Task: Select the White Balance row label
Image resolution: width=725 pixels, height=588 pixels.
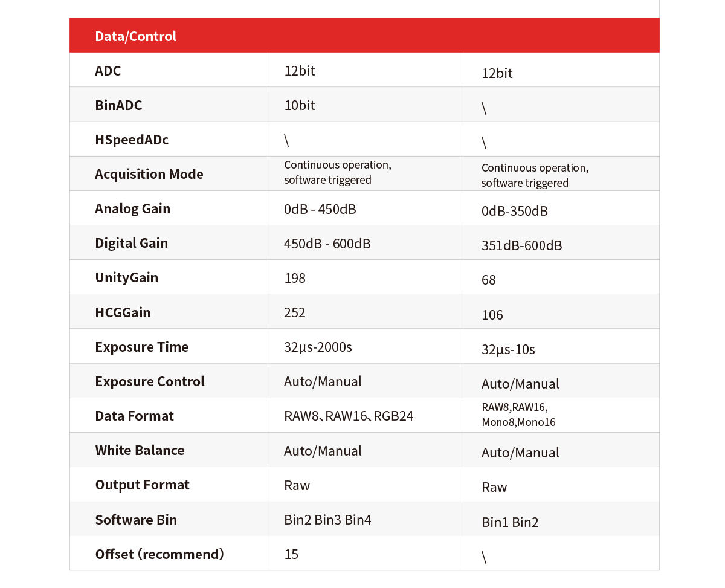Action: 140,450
